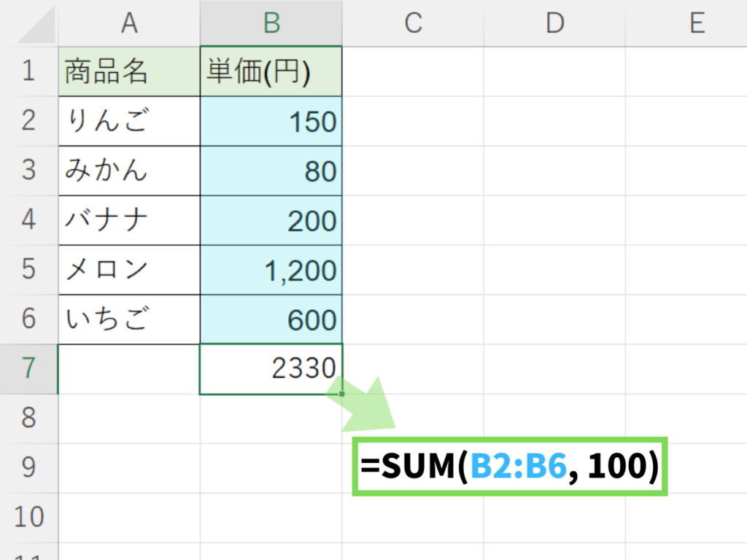Select row 1 header
747x560 pixels.
[29, 71]
